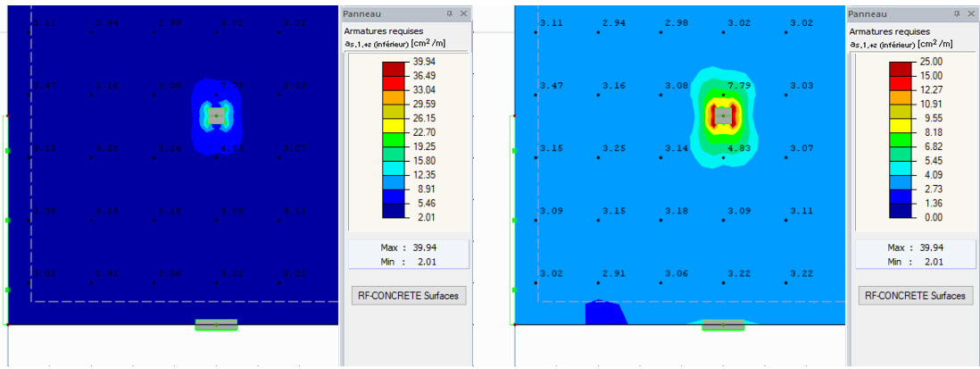Screen dimensions: 980x369
Task: Click the right panel title 'Panneau'
Action: pos(868,13)
